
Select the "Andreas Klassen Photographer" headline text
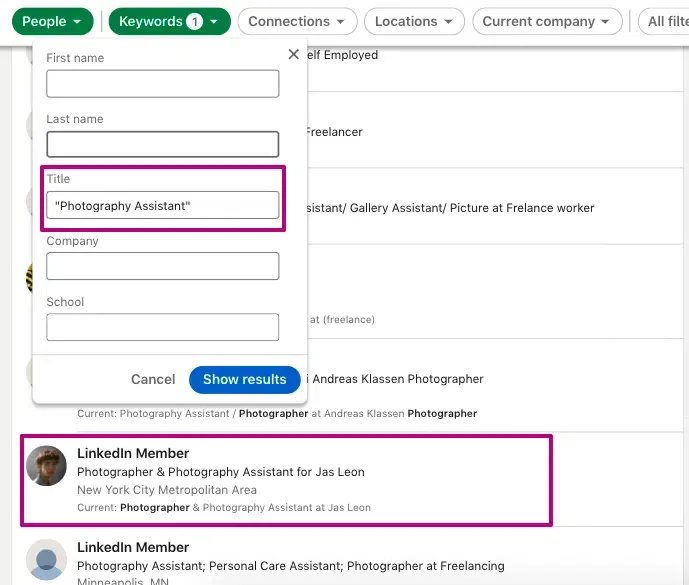[398, 379]
